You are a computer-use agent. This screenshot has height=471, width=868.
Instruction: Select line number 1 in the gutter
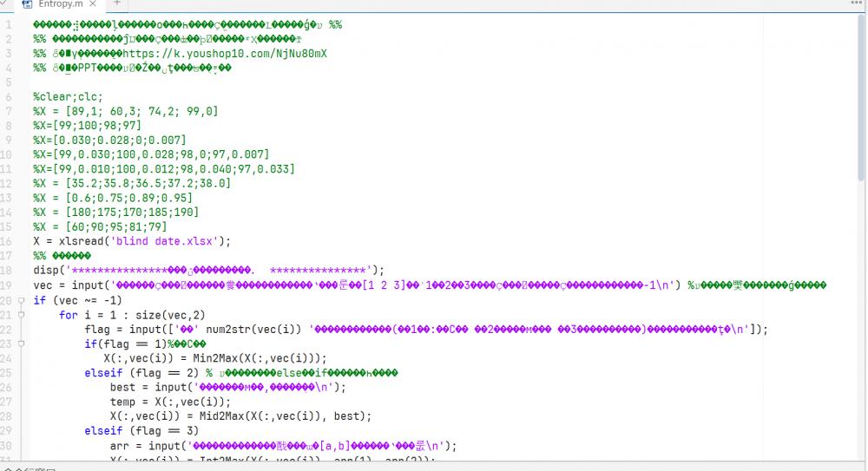[x=9, y=24]
